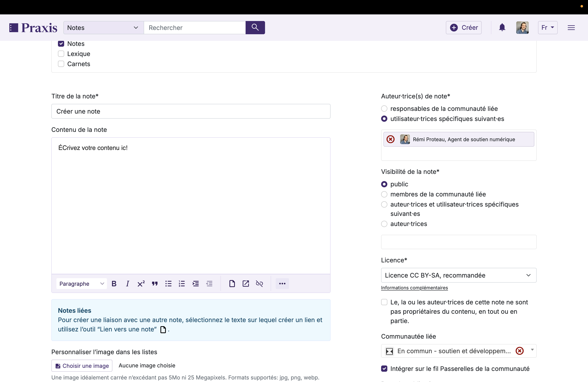Screen dimensions: 588x382
Task: Create a bulleted list in editor
Action: point(168,284)
